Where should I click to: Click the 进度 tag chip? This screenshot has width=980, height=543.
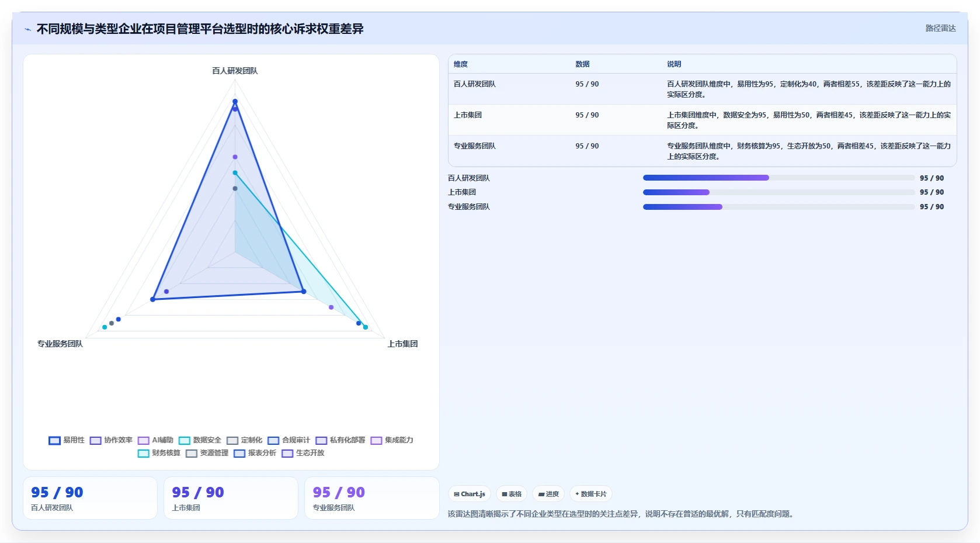click(x=548, y=494)
